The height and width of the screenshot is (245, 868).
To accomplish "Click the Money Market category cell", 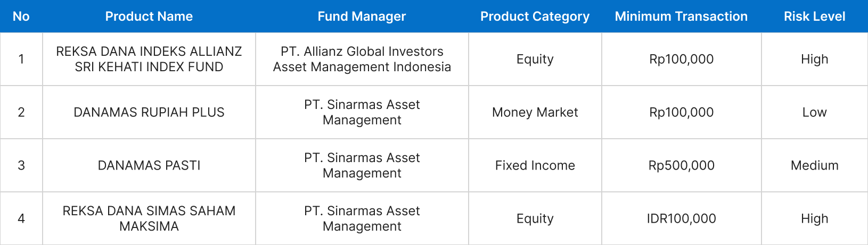I will click(x=535, y=112).
